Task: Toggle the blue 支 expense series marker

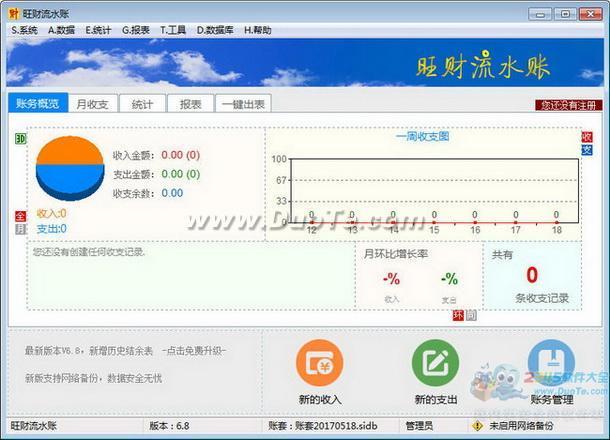Action: [587, 150]
